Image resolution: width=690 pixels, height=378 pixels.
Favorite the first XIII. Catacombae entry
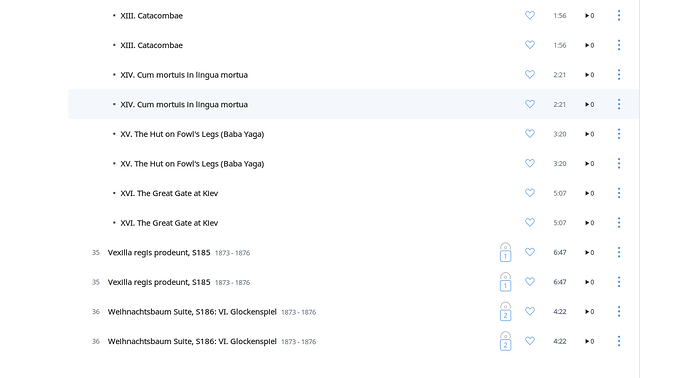[x=530, y=15]
